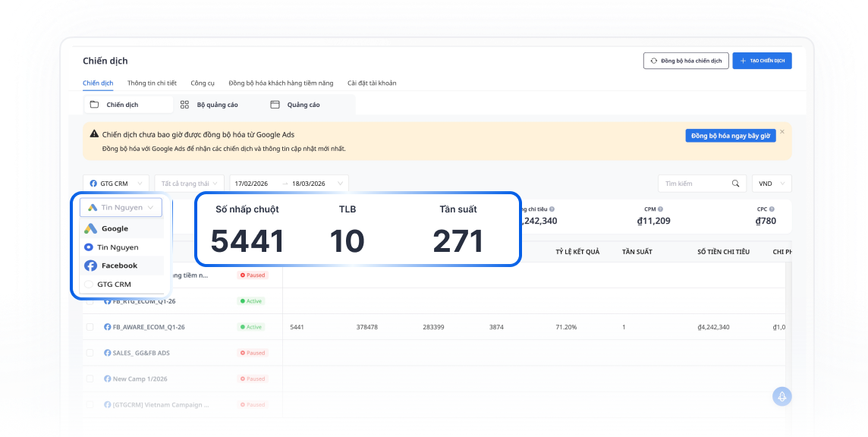Tick the SALES_ GG&FB ADS checkbox
This screenshot has height=437, width=868.
tap(90, 353)
